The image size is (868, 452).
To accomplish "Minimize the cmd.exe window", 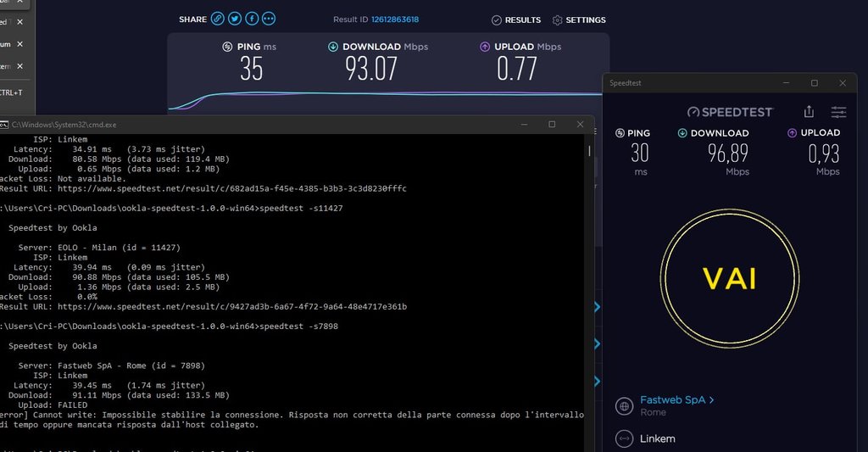I will tap(524, 125).
